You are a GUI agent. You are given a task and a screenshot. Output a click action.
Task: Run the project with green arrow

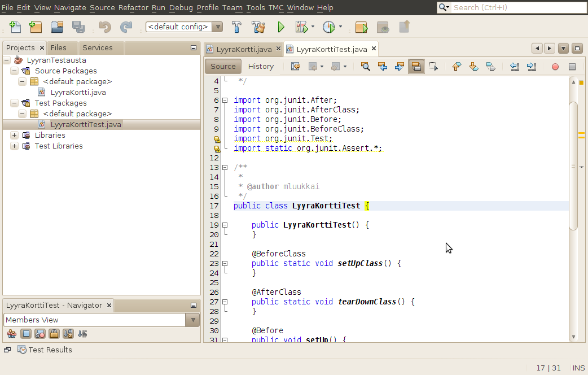click(281, 27)
